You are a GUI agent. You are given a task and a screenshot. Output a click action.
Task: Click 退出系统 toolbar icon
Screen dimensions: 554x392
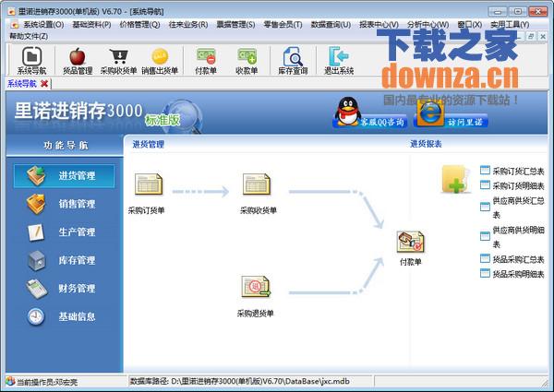[x=339, y=61]
